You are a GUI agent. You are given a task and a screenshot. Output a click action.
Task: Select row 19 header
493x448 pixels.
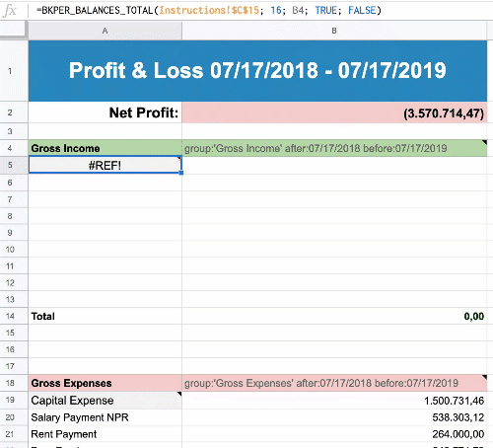[x=14, y=401]
